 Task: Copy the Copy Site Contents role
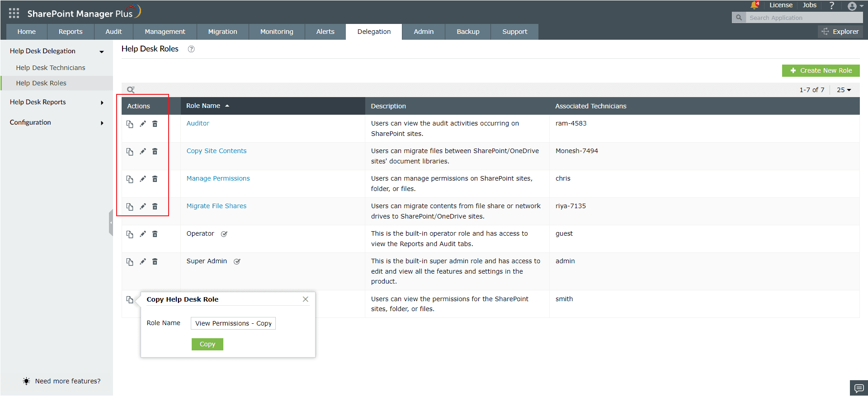click(130, 152)
